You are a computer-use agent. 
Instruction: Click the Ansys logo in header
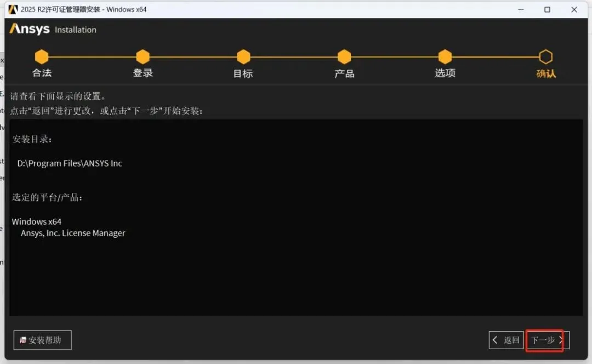pyautogui.click(x=30, y=29)
